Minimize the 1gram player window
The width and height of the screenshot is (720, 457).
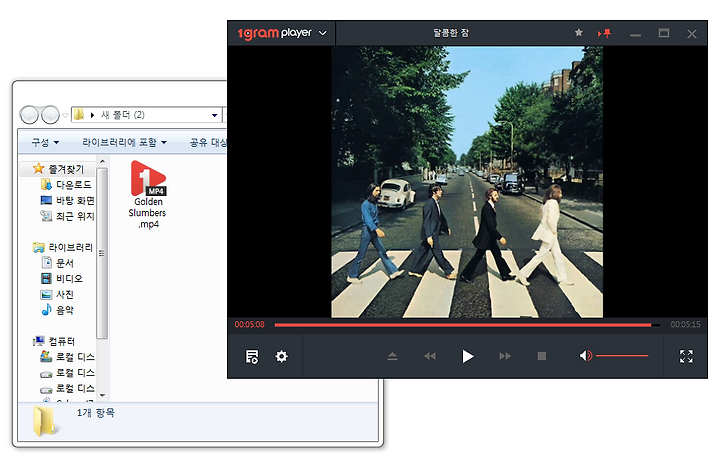pos(636,35)
